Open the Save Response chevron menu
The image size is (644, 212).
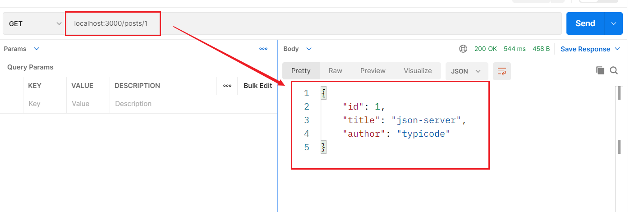[617, 49]
